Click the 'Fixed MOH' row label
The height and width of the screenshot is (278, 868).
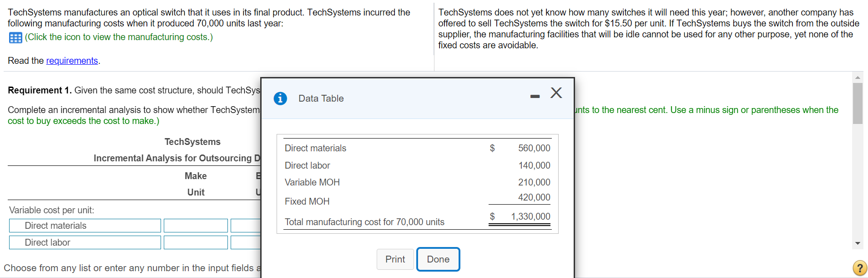click(307, 201)
